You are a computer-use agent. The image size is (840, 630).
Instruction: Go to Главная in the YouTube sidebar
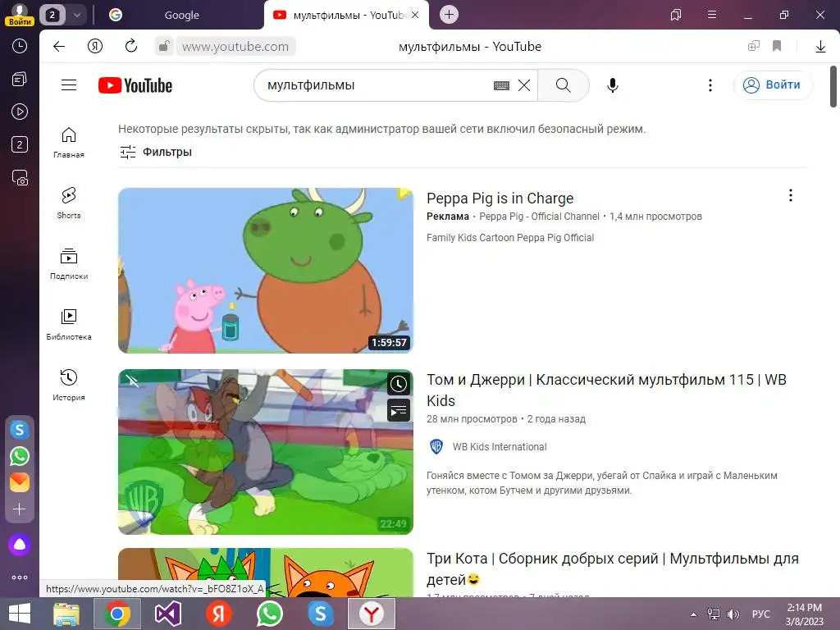(69, 143)
